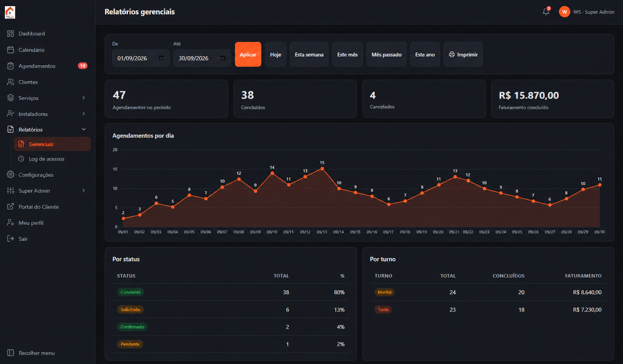This screenshot has height=364, width=623.
Task: Click the Aplicar button
Action: [x=248, y=54]
